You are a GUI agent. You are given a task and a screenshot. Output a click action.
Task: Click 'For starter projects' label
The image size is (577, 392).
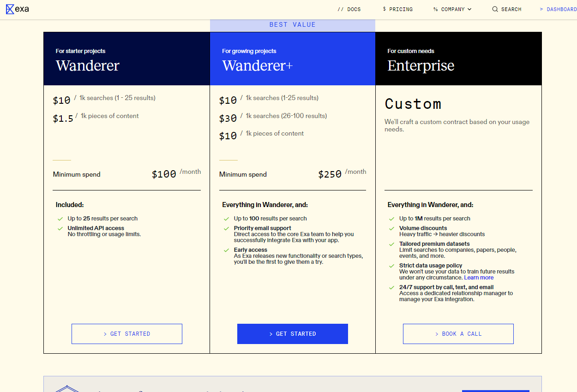point(80,51)
